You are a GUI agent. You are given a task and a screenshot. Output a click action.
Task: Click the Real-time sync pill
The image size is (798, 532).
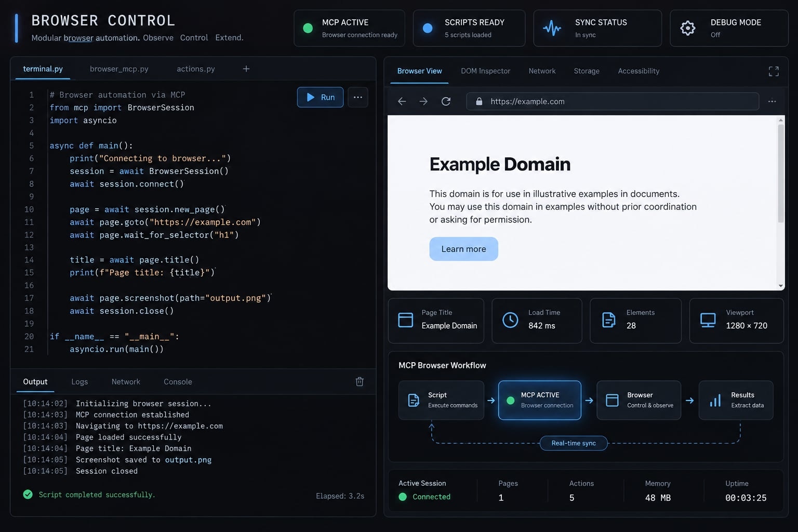574,443
